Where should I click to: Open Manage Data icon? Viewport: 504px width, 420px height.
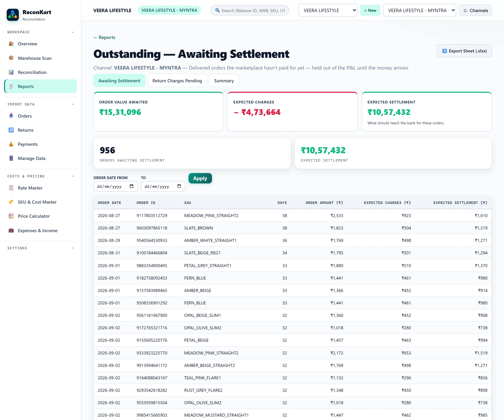point(11,158)
